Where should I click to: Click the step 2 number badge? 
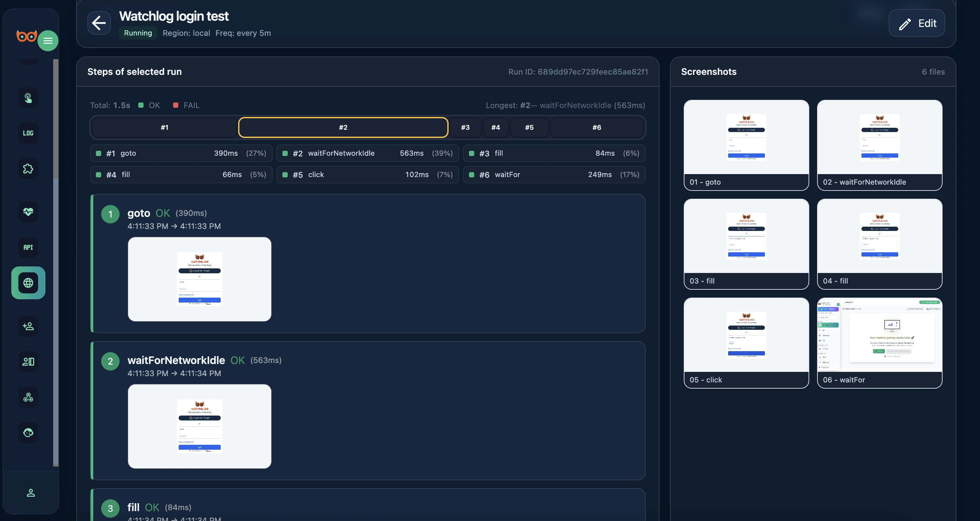tap(110, 361)
